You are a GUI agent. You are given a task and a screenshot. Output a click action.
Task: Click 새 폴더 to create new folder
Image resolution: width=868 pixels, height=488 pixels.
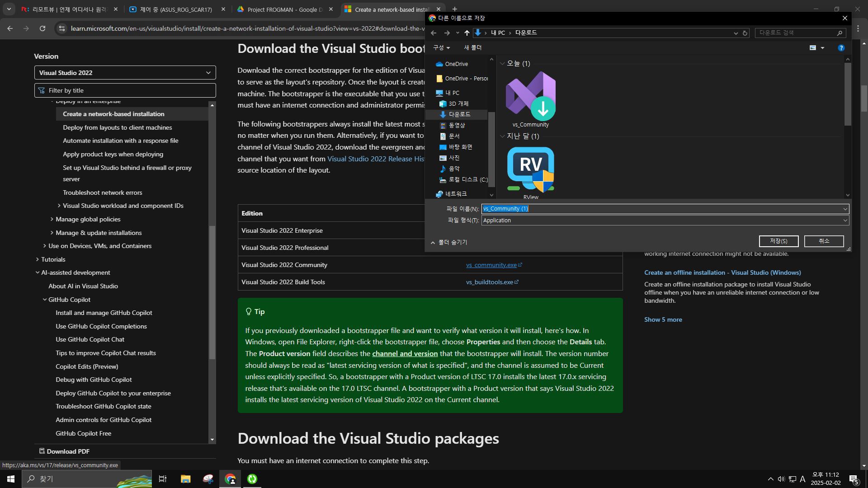click(472, 48)
